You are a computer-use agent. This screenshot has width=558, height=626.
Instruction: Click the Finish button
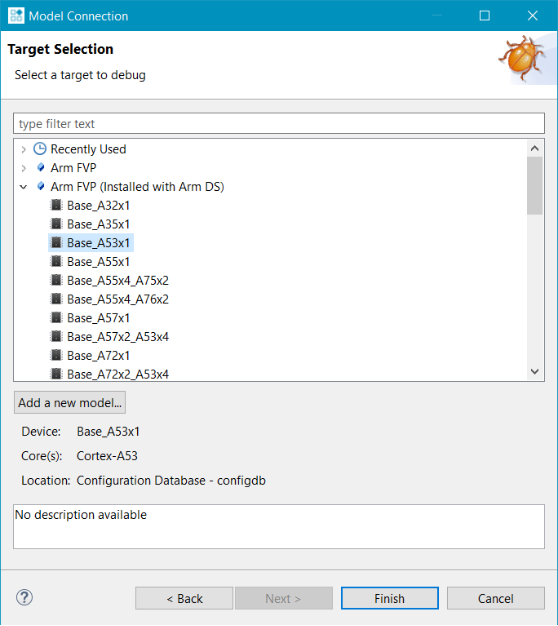tap(390, 598)
